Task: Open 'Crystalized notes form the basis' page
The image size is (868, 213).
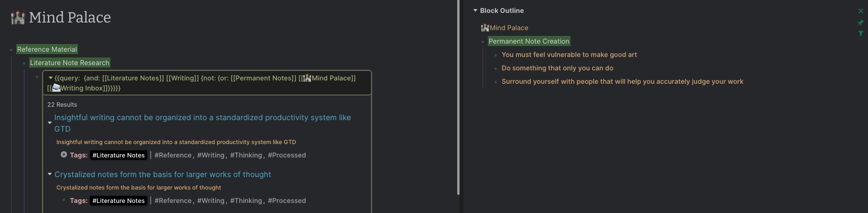Action: pos(163,175)
